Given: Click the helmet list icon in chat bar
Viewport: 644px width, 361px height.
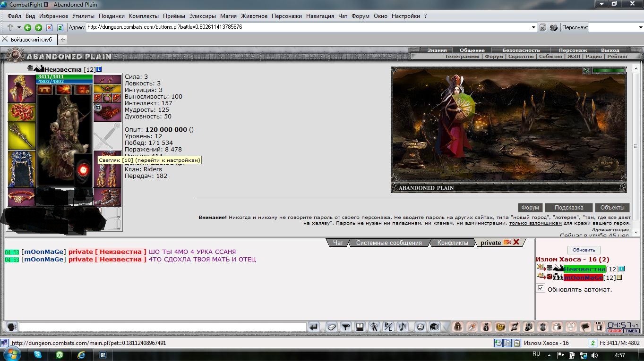Looking at the screenshot, I should click(434, 327).
